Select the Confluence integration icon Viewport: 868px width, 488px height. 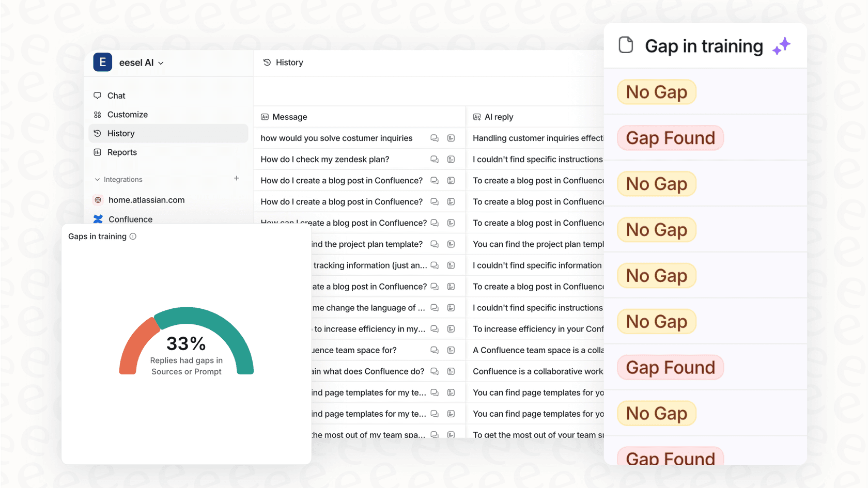98,219
